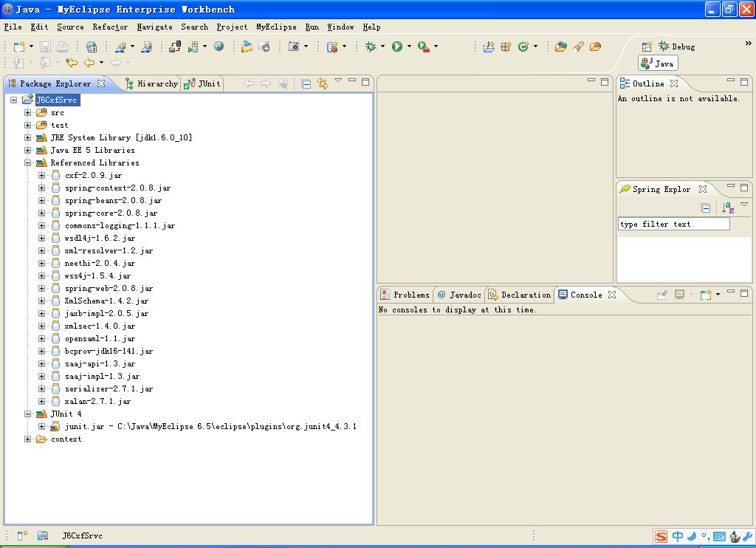Click the New Java Class icon

[x=523, y=47]
